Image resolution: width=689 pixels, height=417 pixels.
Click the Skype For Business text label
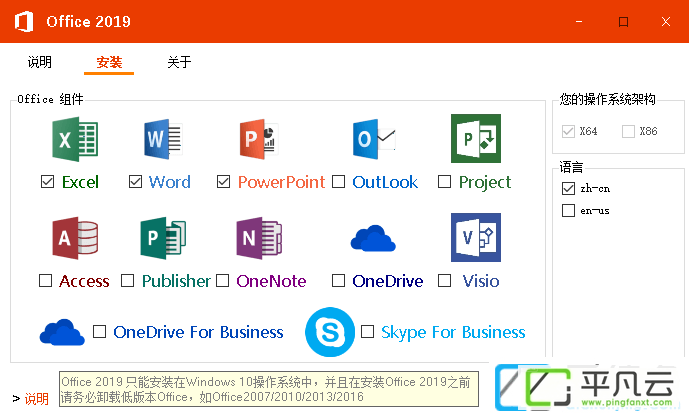pos(453,332)
